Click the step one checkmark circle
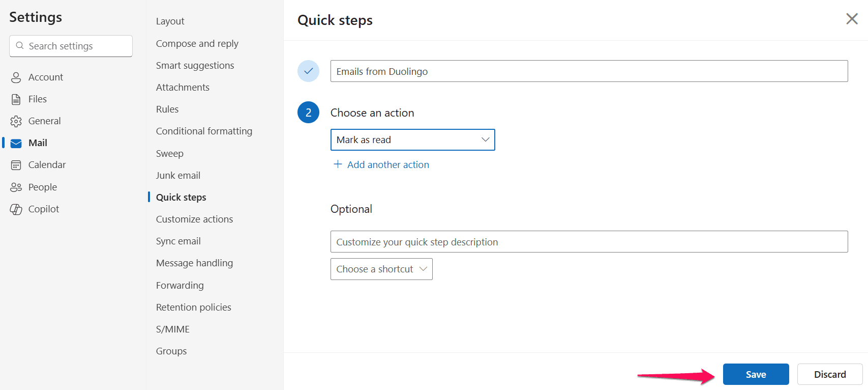 pyautogui.click(x=308, y=71)
